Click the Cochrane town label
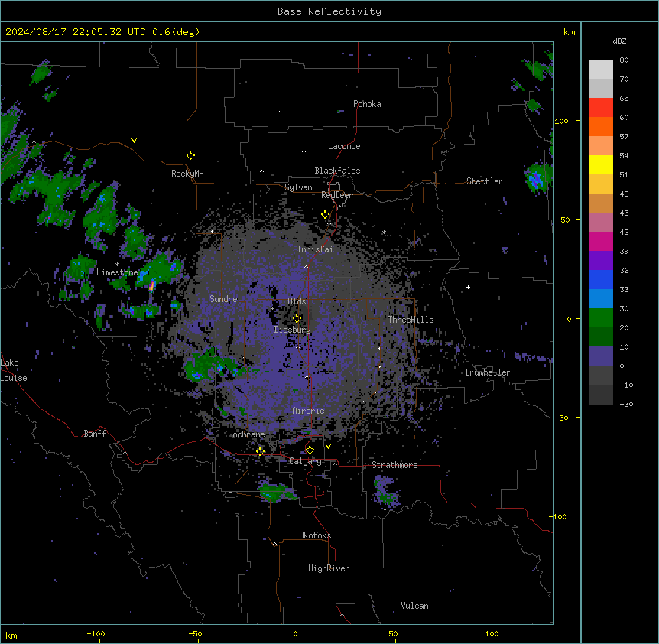 tap(246, 434)
